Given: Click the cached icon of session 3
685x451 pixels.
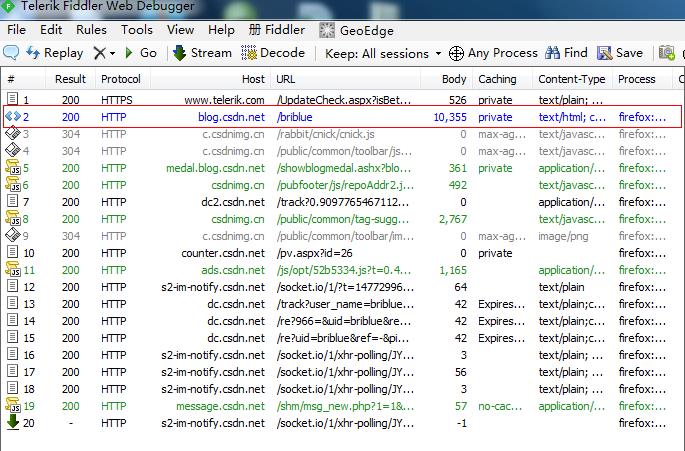Looking at the screenshot, I should (13, 133).
